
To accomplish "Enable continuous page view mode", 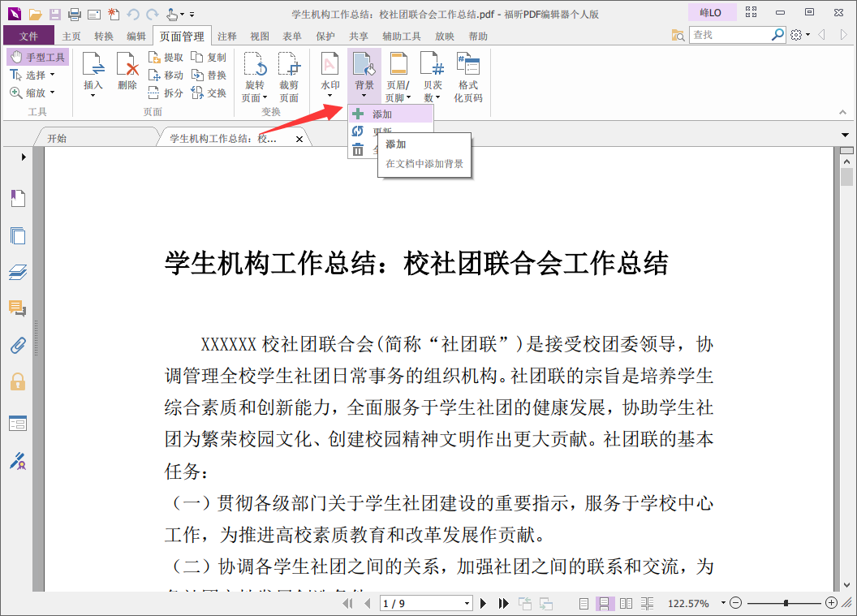I will 605,604.
